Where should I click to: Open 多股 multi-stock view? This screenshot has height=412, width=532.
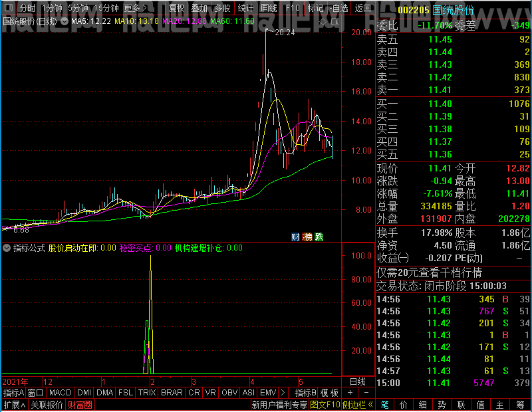222,8
